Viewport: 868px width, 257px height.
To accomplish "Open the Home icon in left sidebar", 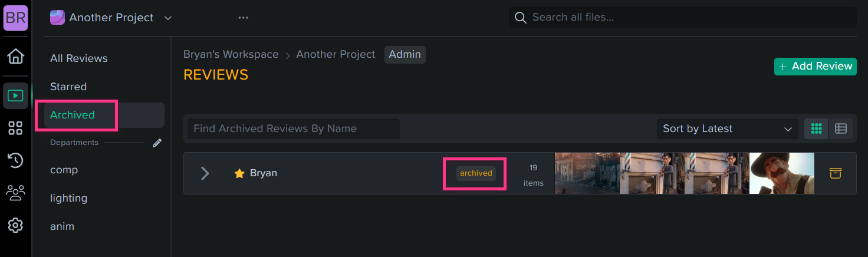I will click(15, 57).
